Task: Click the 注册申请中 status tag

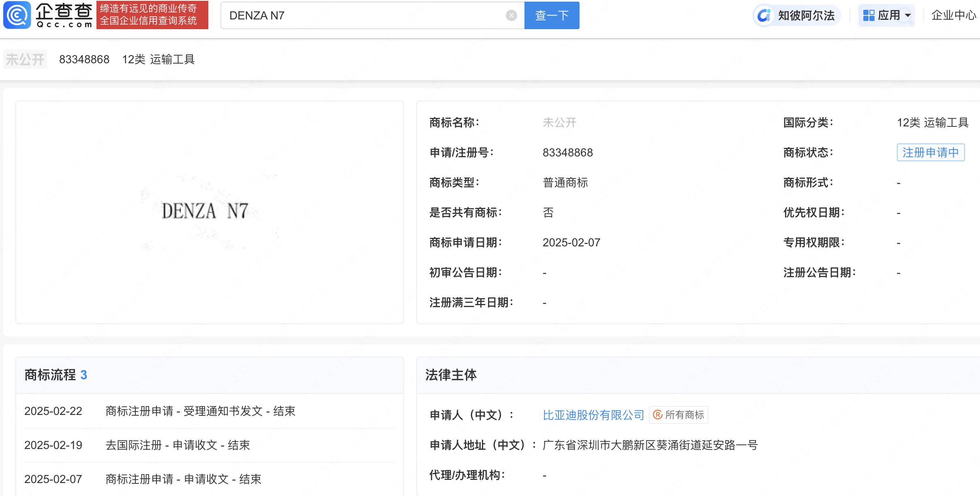Action: (931, 152)
